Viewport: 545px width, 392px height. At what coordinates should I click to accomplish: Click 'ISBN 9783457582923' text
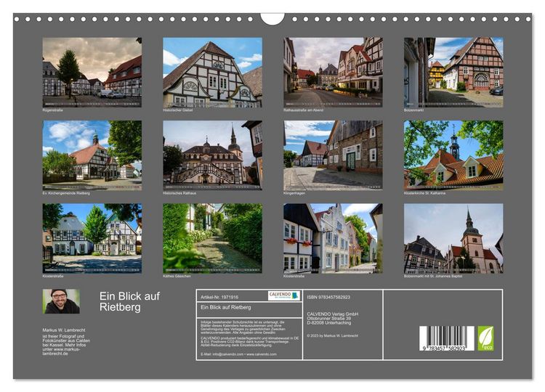328,297
